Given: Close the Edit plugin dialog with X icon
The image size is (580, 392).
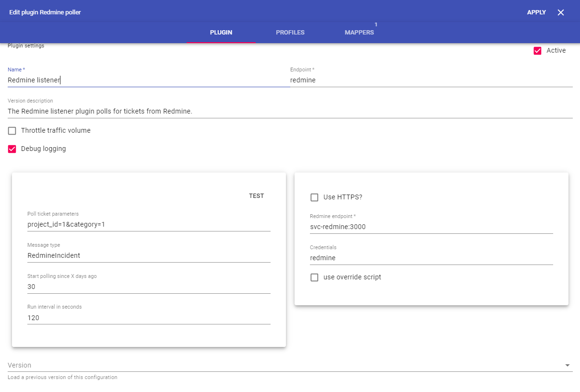Looking at the screenshot, I should point(560,12).
